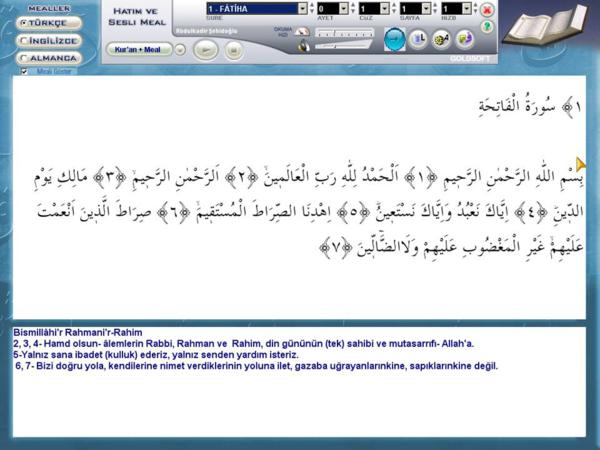Open the Ayet number dropdown
Screen dimensions: 600x450
point(343,9)
